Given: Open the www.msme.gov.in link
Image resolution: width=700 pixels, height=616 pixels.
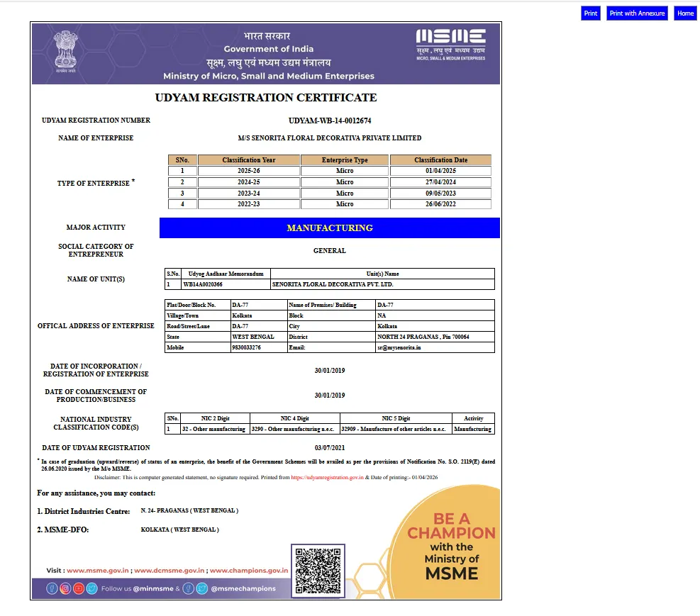Looking at the screenshot, I should pyautogui.click(x=97, y=571).
